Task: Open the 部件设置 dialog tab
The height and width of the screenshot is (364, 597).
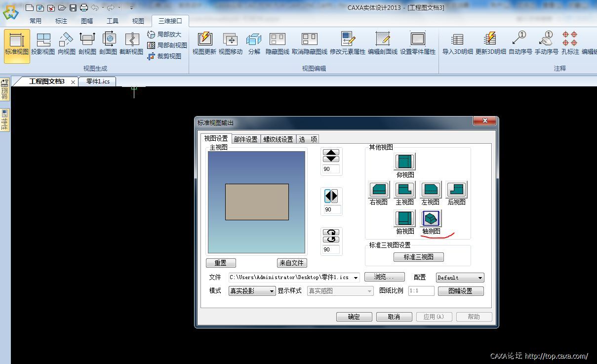Action: click(246, 139)
